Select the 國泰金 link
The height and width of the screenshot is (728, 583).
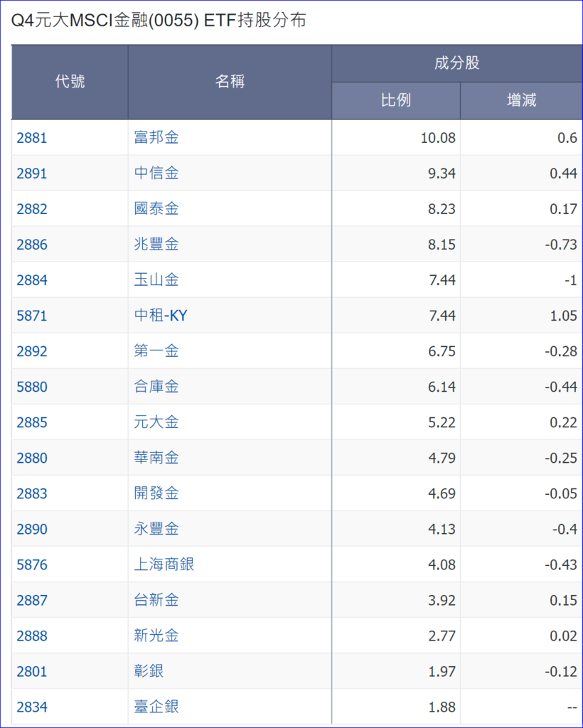coord(156,209)
